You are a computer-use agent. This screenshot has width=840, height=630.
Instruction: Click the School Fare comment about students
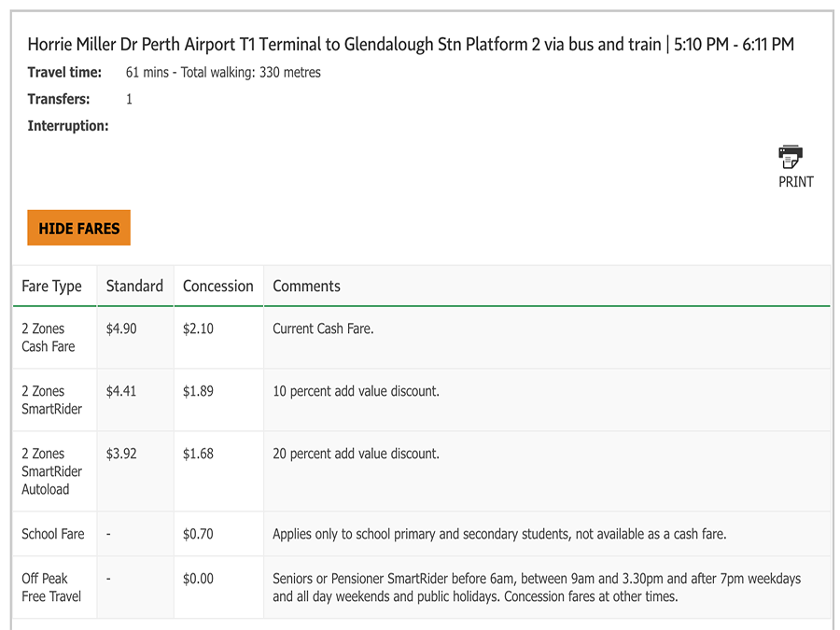[499, 534]
